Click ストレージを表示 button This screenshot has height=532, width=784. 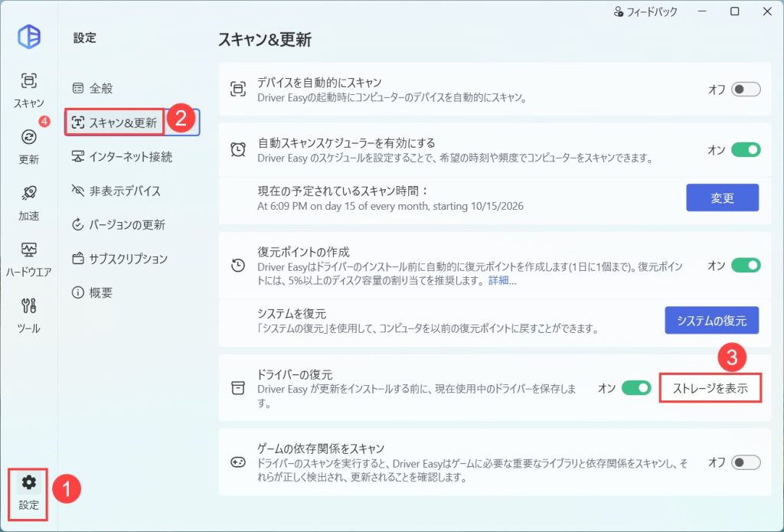point(710,388)
